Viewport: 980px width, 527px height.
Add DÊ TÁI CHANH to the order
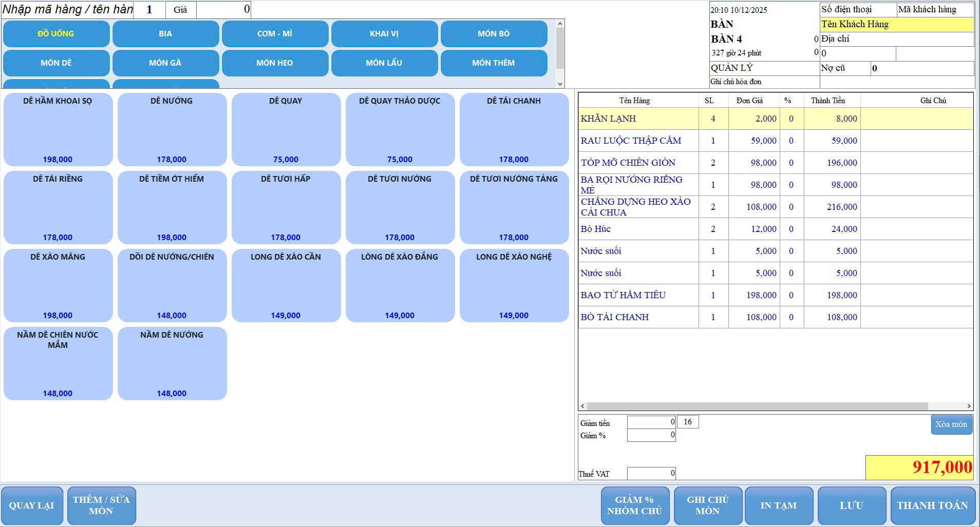(514, 129)
